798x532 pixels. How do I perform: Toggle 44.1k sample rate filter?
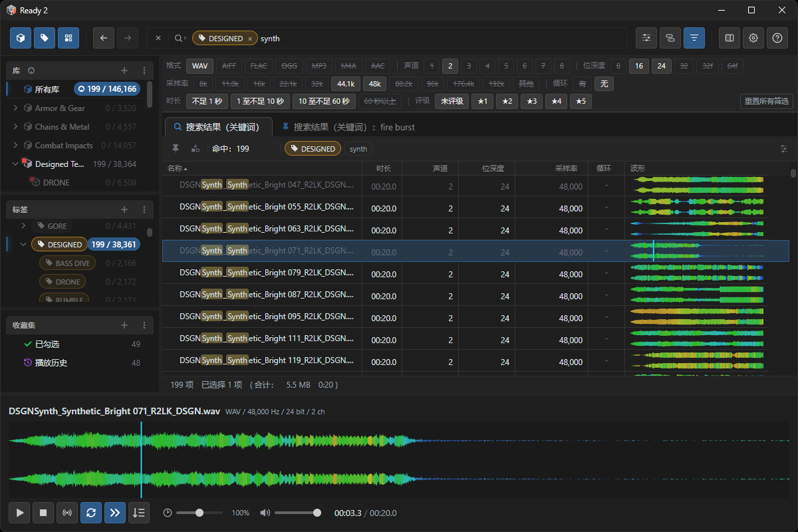(x=346, y=84)
